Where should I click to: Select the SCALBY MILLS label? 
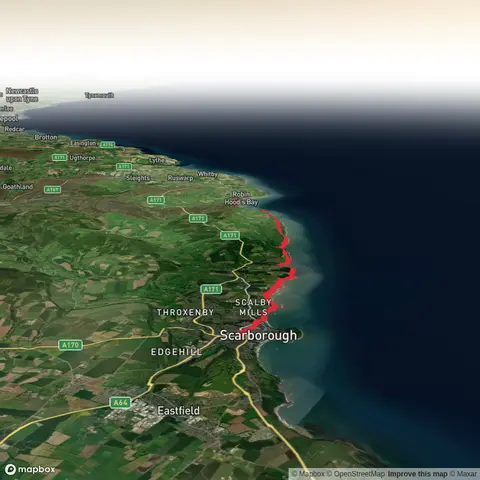253,307
